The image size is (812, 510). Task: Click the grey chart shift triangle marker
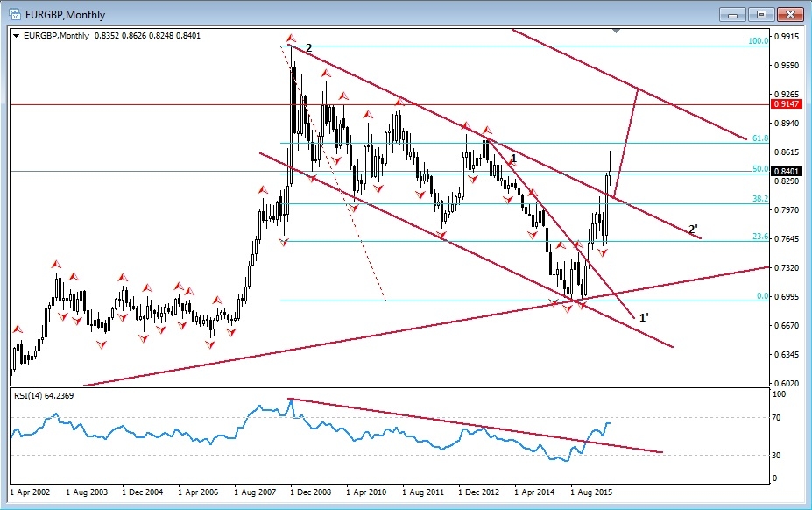tap(617, 31)
